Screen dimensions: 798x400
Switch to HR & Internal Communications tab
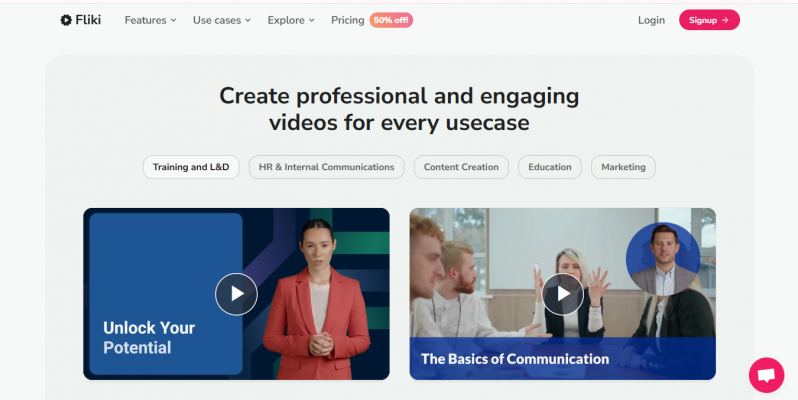pyautogui.click(x=326, y=167)
